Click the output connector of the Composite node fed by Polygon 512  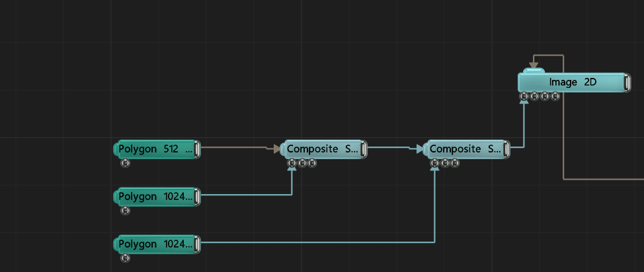[364, 149]
